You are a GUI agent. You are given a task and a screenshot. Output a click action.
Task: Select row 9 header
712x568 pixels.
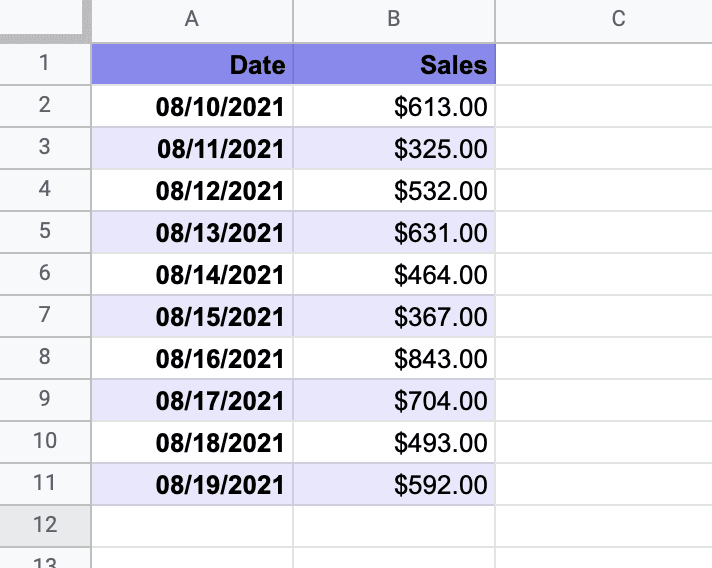[45, 400]
